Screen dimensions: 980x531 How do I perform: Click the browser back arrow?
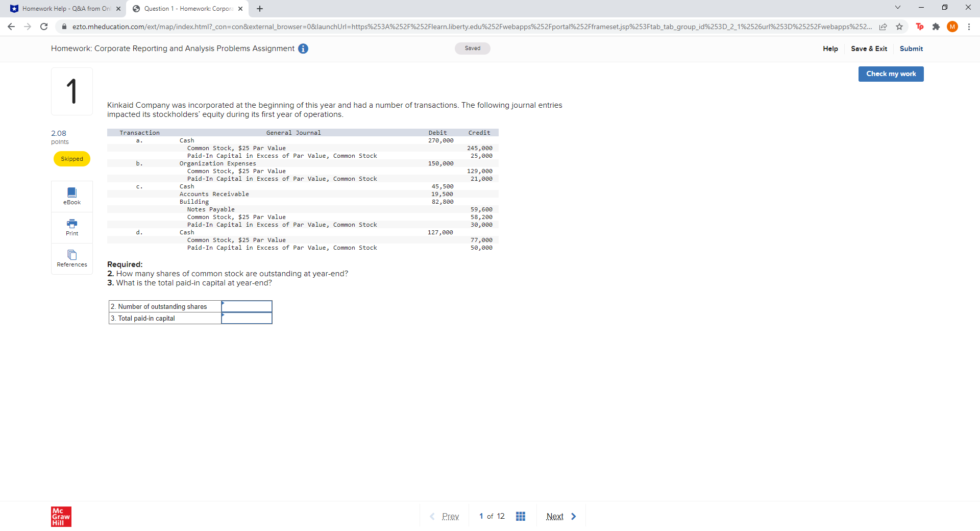[x=11, y=27]
